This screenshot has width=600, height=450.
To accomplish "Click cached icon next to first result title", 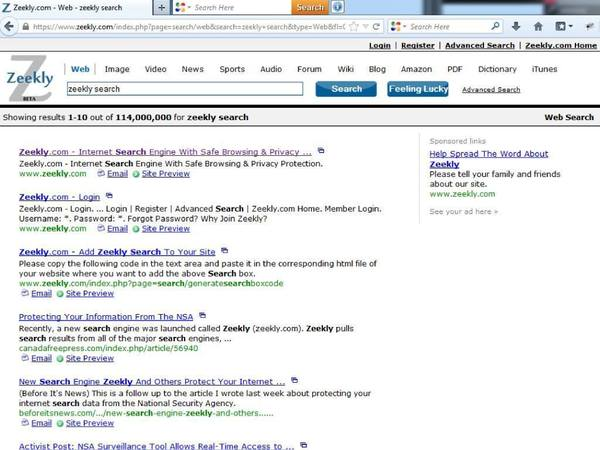I will (x=321, y=151).
